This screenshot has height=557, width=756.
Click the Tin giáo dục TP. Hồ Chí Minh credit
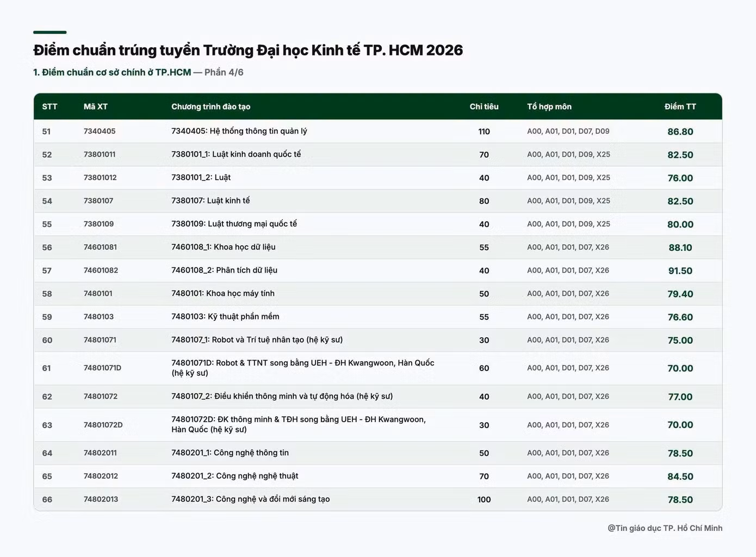coord(665,528)
